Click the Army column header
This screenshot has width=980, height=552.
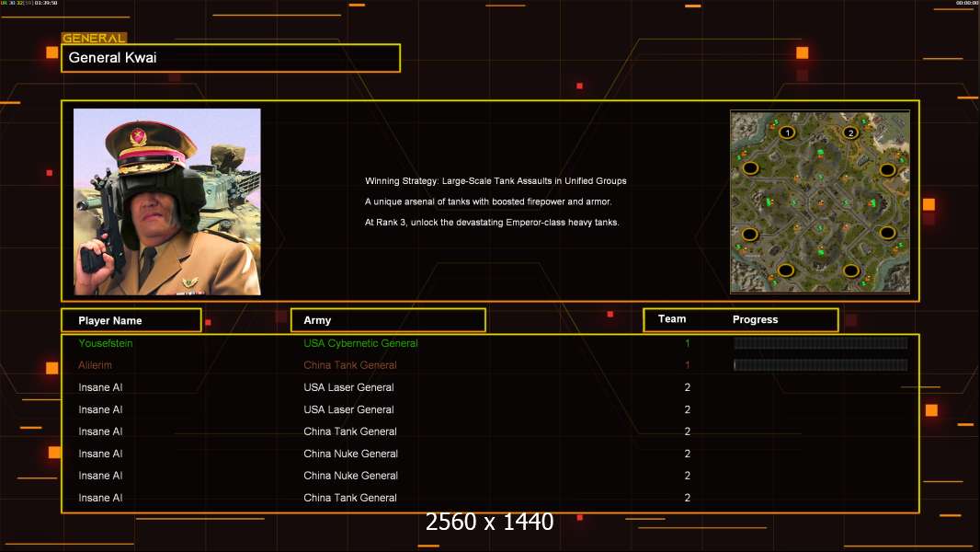coord(388,320)
